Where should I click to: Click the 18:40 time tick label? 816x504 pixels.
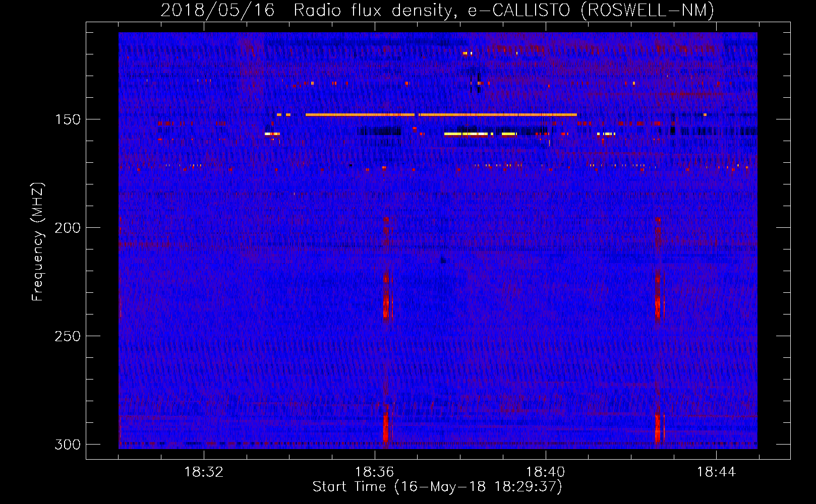pyautogui.click(x=545, y=472)
